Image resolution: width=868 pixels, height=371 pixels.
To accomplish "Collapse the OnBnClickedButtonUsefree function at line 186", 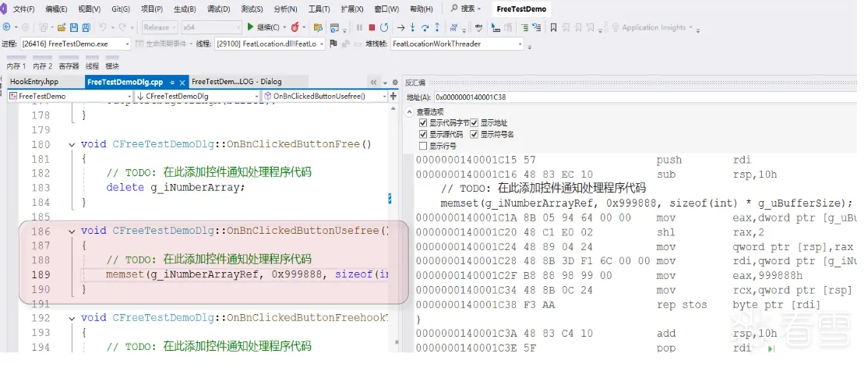I will click(x=72, y=231).
